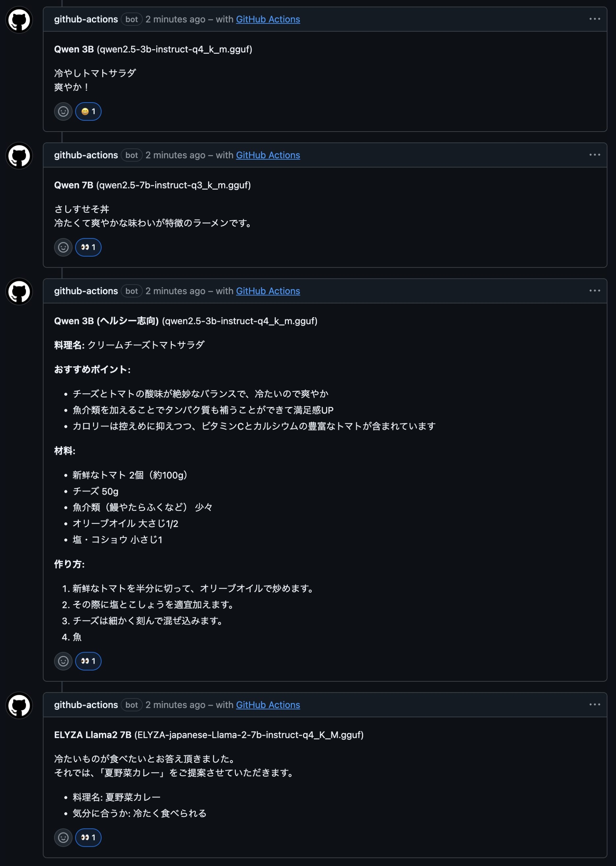Click avatar beside Qwen 3B ヘルシー志向 comment
The image size is (616, 866).
[x=19, y=291]
